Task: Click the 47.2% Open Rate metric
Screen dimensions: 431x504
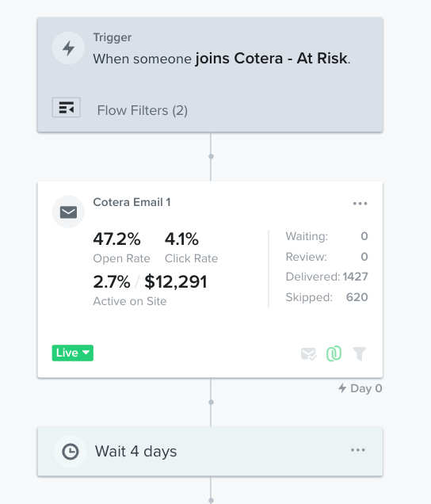Action: coord(121,247)
